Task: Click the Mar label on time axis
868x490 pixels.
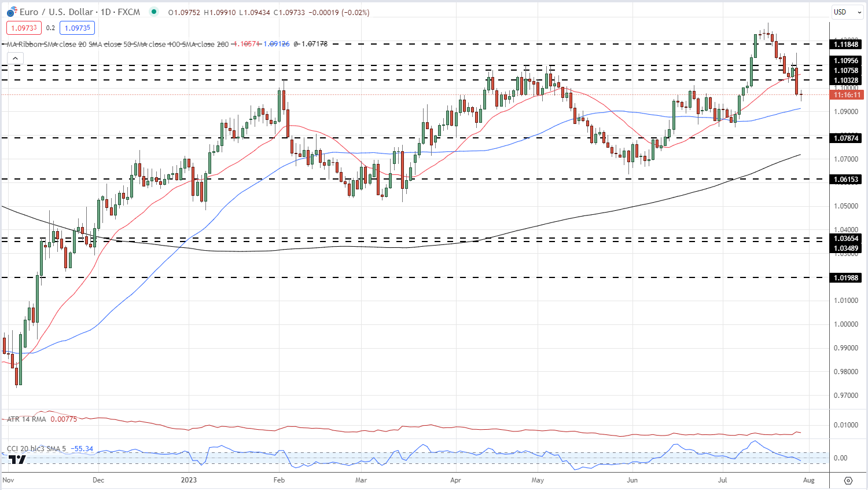Action: click(361, 480)
